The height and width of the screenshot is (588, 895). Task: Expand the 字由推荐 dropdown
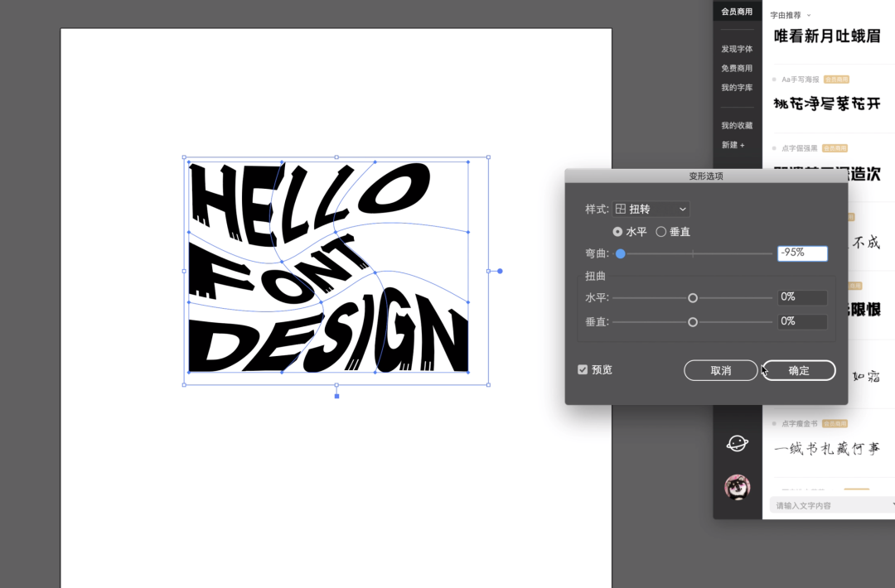[x=809, y=15]
